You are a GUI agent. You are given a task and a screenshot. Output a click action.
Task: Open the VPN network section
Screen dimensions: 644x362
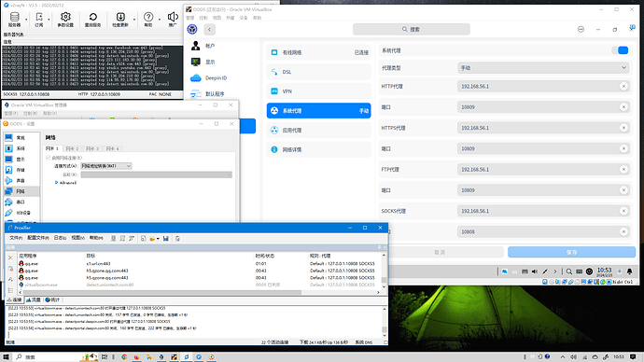[x=318, y=91]
